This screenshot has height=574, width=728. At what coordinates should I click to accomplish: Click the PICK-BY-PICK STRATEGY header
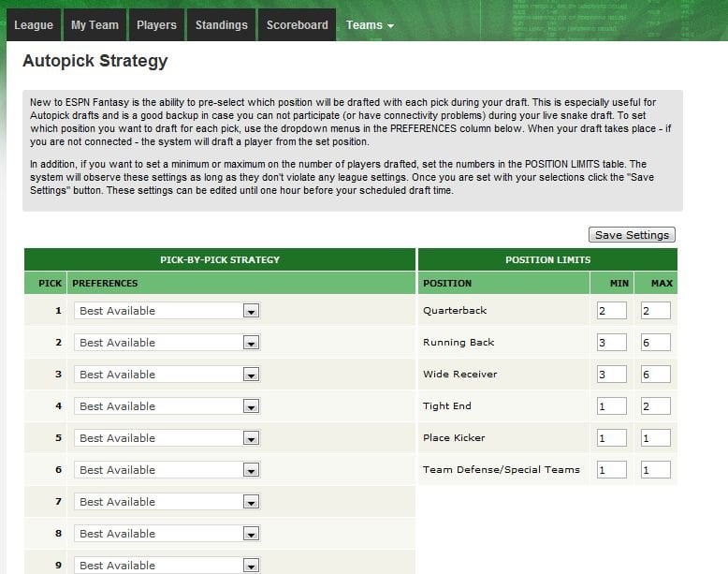tap(220, 259)
